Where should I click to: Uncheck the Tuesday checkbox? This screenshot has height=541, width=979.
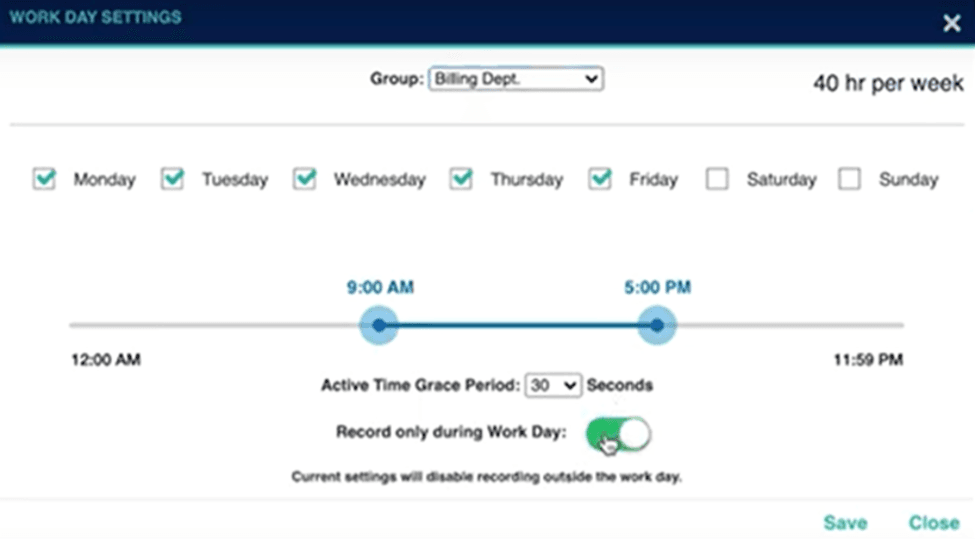coord(173,179)
